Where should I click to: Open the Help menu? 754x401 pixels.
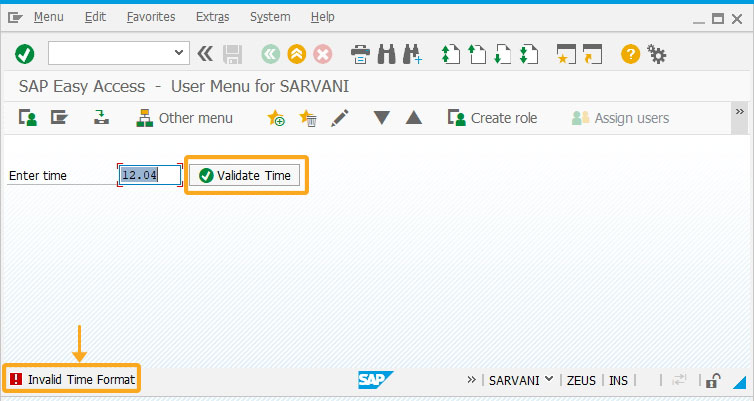[322, 17]
